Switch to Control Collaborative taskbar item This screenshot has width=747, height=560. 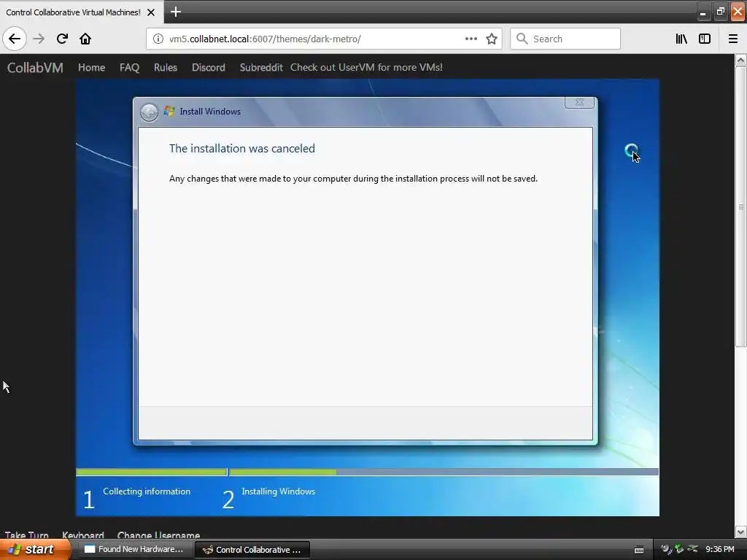[x=252, y=550]
